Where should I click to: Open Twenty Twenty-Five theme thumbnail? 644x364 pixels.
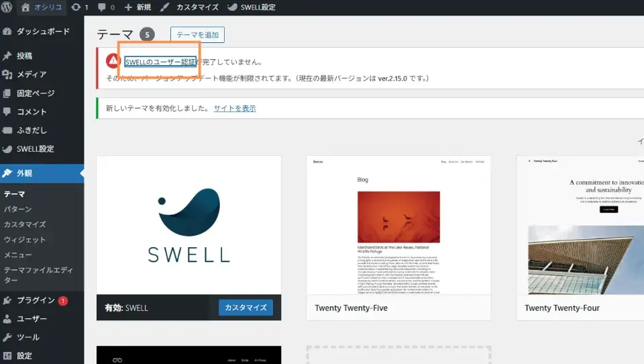pos(398,225)
